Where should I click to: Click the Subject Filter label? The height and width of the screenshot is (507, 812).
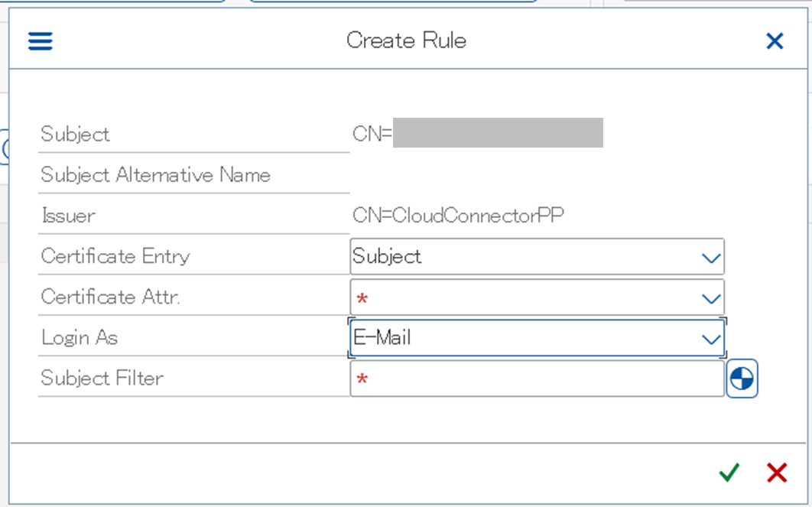click(x=102, y=378)
